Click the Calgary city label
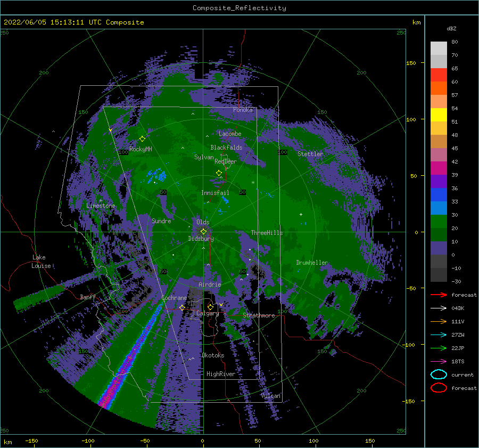The height and width of the screenshot is (448, 479). 208,313
